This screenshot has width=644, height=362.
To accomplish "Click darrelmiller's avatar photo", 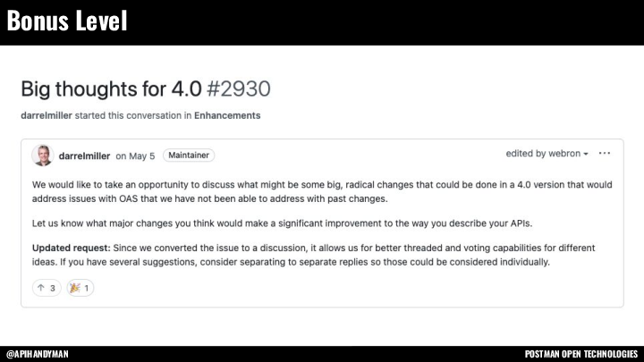I will click(x=43, y=155).
